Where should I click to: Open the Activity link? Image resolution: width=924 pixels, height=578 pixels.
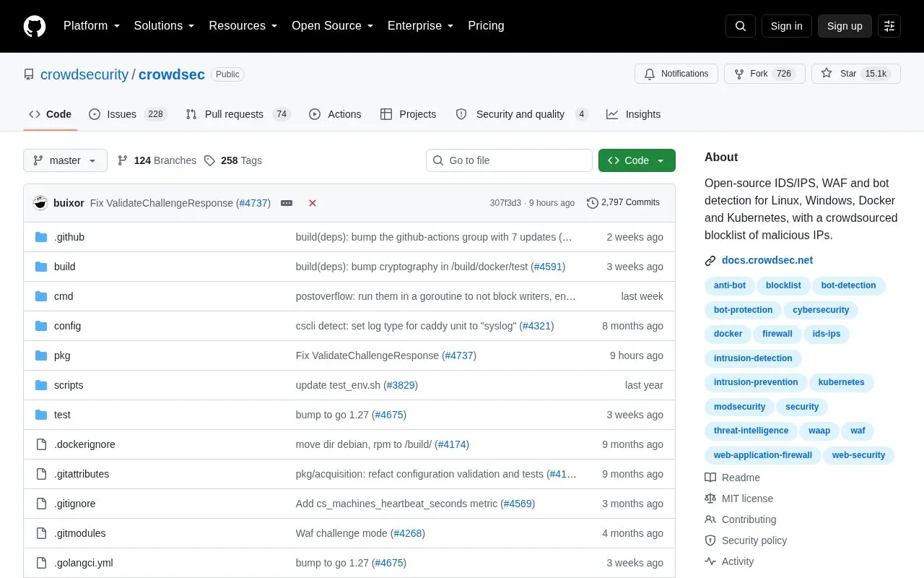tap(729, 561)
